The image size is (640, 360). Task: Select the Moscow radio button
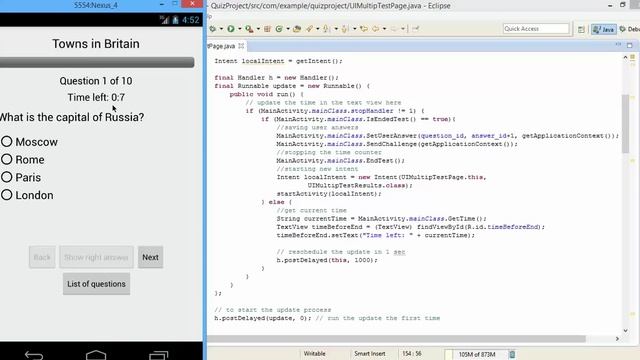click(x=7, y=142)
